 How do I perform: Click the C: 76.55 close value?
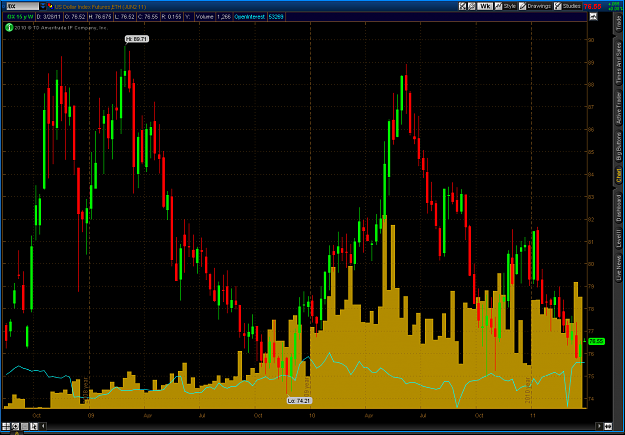tap(148, 17)
